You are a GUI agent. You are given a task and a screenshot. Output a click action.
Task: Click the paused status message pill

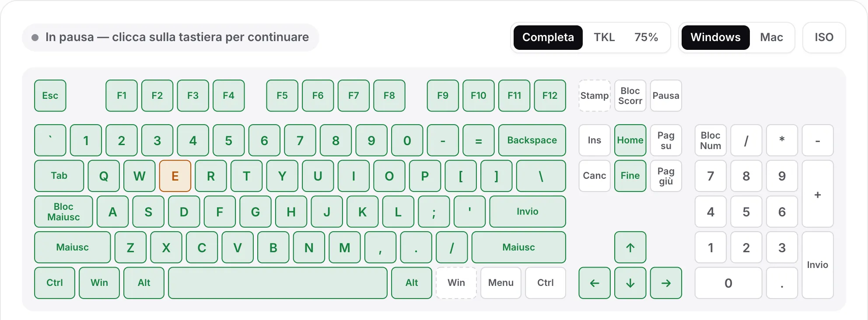(x=171, y=37)
